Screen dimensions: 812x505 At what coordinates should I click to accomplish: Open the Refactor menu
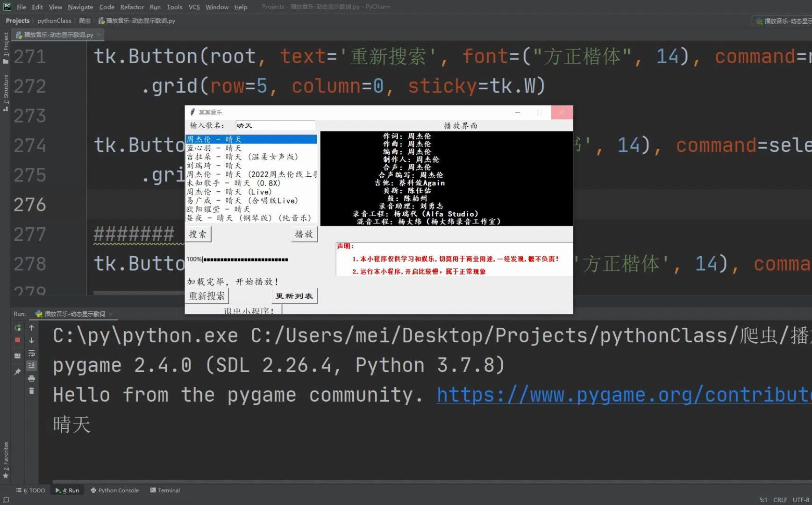[132, 7]
